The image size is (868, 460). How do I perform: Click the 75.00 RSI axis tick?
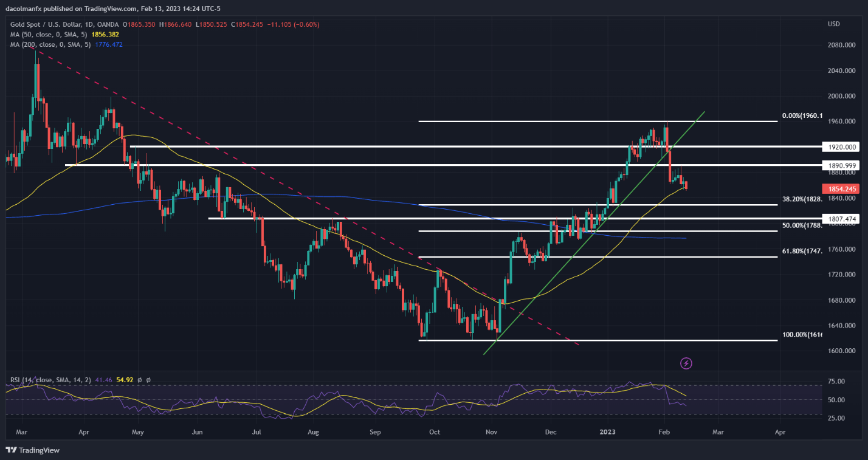(x=836, y=382)
